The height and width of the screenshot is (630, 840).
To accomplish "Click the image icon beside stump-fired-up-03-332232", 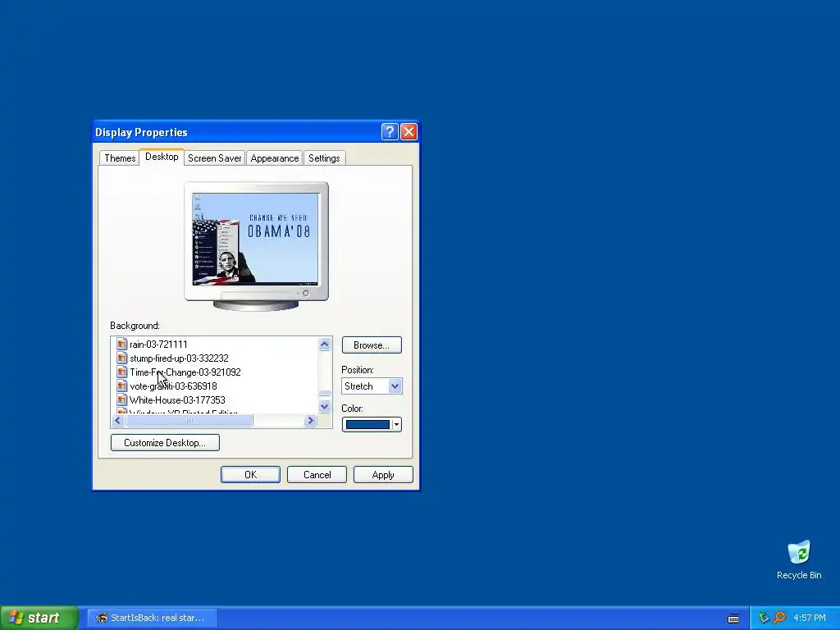I will [121, 358].
